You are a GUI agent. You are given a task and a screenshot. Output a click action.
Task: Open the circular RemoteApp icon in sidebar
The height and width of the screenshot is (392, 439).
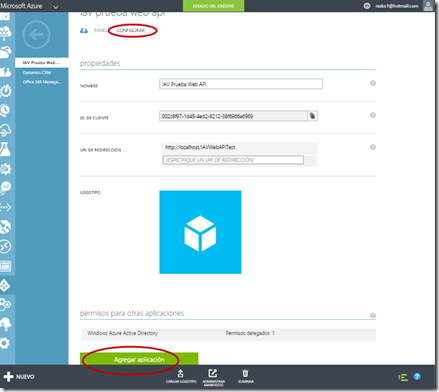pos(6,247)
